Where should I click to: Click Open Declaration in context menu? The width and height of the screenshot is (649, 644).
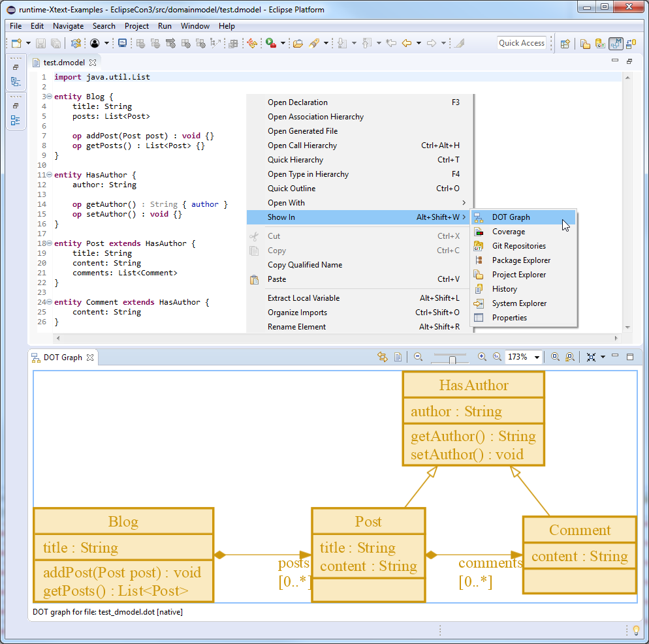pos(359,102)
